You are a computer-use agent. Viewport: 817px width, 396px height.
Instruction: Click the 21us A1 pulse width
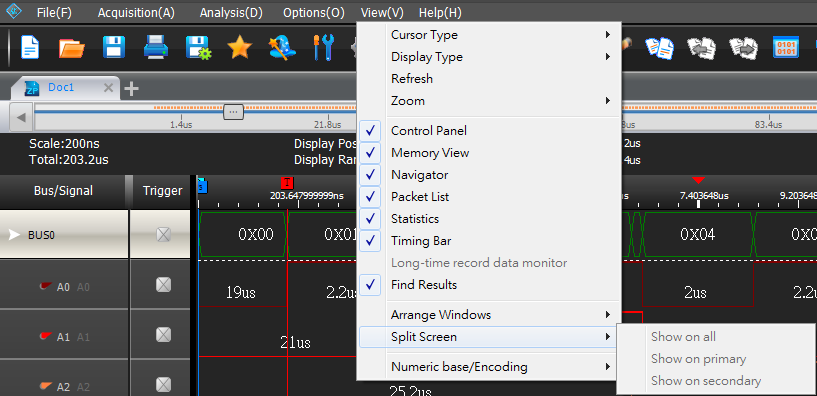pos(295,342)
